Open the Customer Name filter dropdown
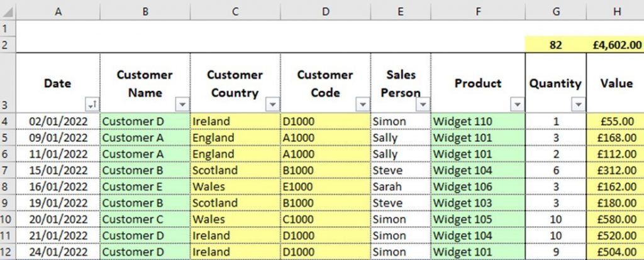 pos(182,104)
